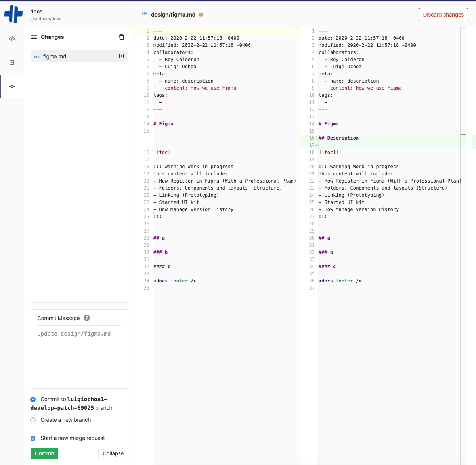Click the orange modified badge next to design/figma.md
Viewport: 476px width, 465px height.
[x=201, y=15]
